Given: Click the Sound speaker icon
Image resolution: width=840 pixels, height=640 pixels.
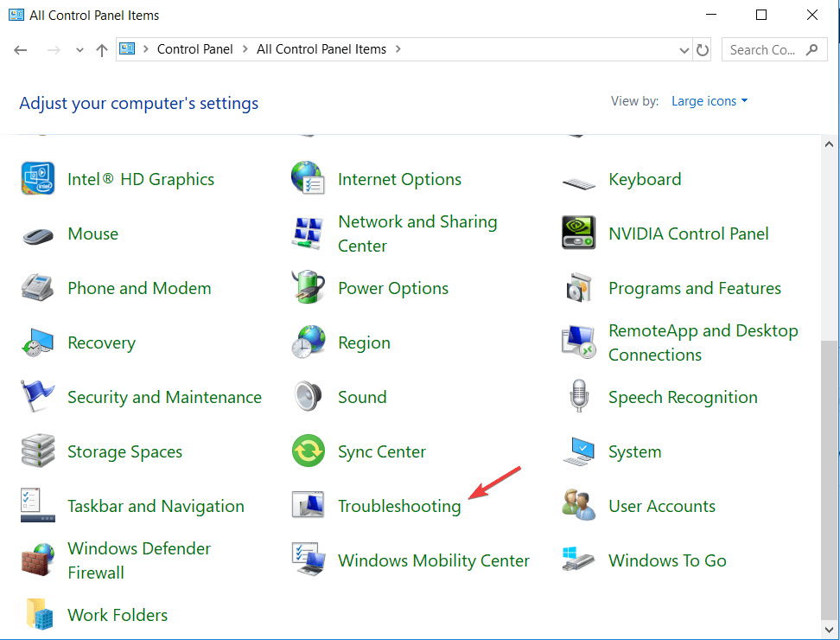Looking at the screenshot, I should (x=308, y=397).
